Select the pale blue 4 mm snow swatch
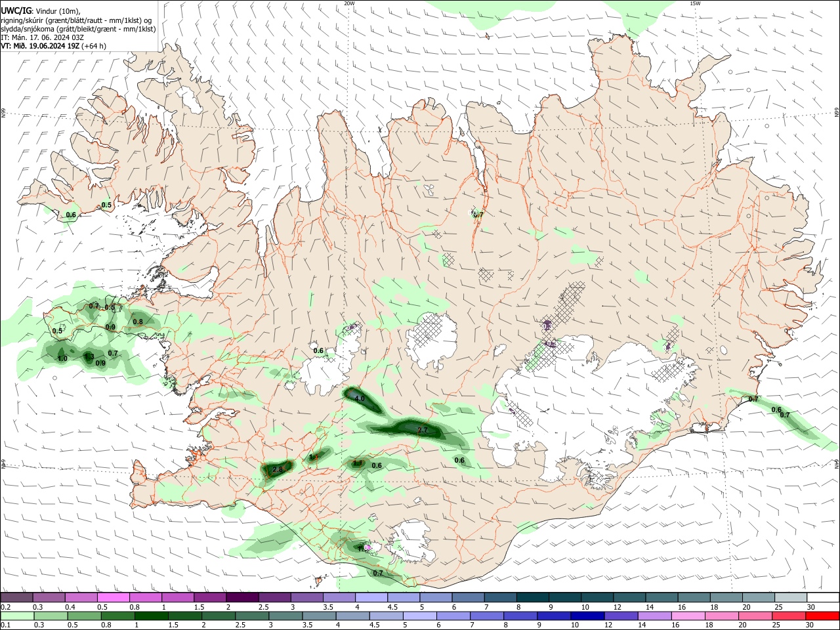This screenshot has width=840, height=630. point(371,598)
